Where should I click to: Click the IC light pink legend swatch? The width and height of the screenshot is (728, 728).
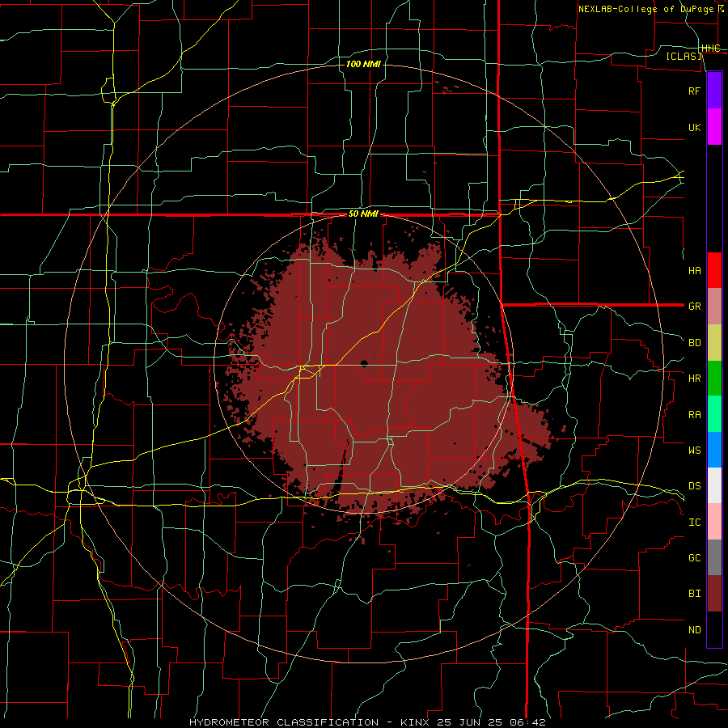pos(714,522)
